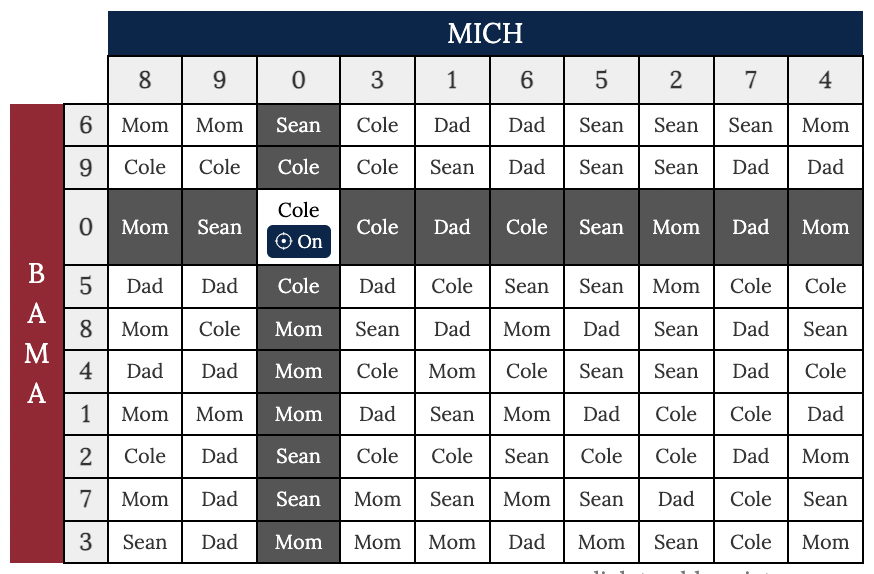The height and width of the screenshot is (574, 874).
Task: Click the BAMA row header digit 0
Action: 86,227
